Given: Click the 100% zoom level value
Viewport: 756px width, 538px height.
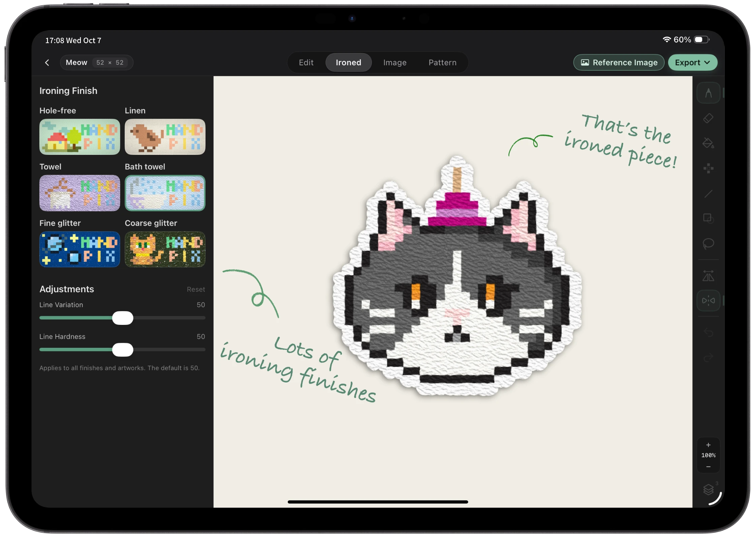Looking at the screenshot, I should coord(708,455).
